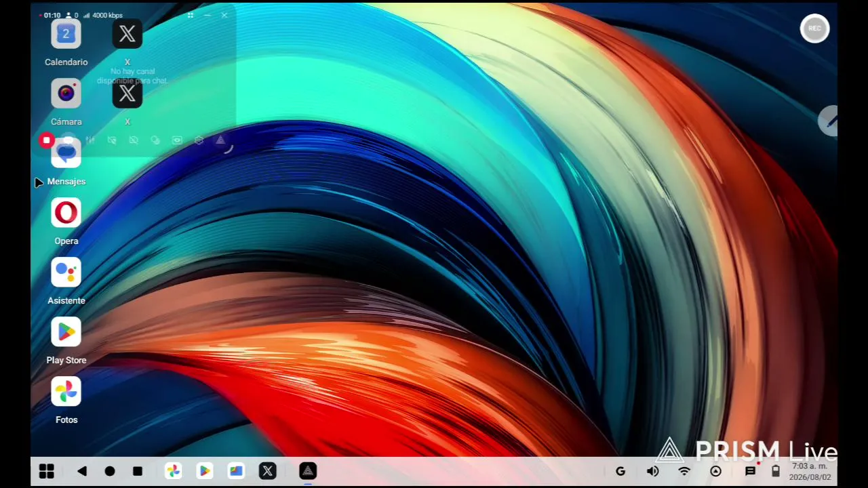
Task: Open the audio mixer in PRISM overlay
Action: 90,140
